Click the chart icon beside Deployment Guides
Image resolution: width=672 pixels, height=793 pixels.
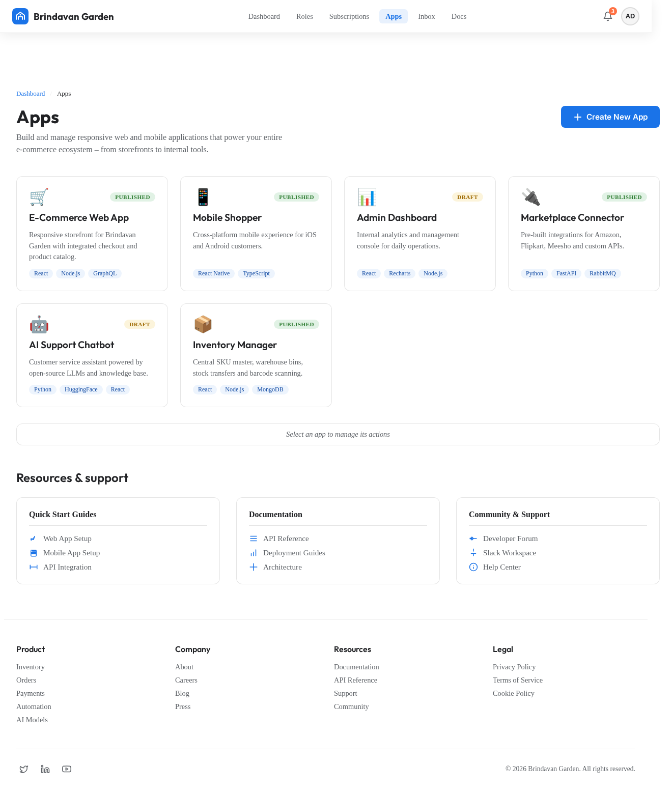(x=254, y=553)
